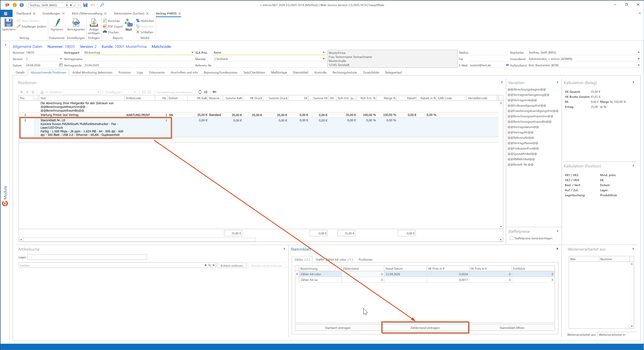Open the Innendienst dropdown
Screen dimensions: 644x350
point(638,59)
